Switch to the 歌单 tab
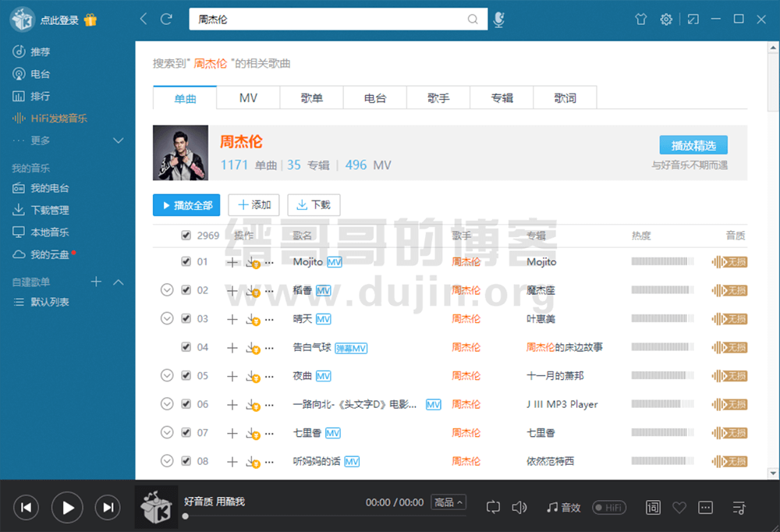This screenshot has width=780, height=532. (x=311, y=98)
